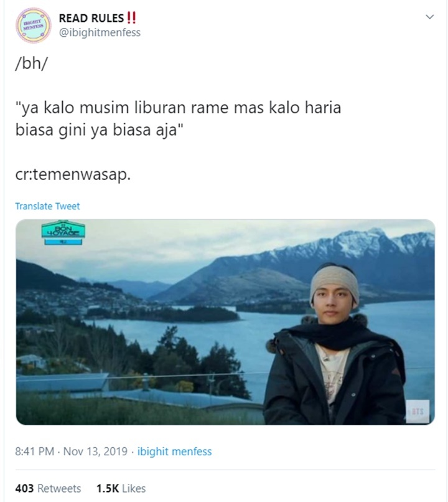The image size is (448, 502).
Task: Open the ibighit menfess source link
Action: pyautogui.click(x=175, y=452)
